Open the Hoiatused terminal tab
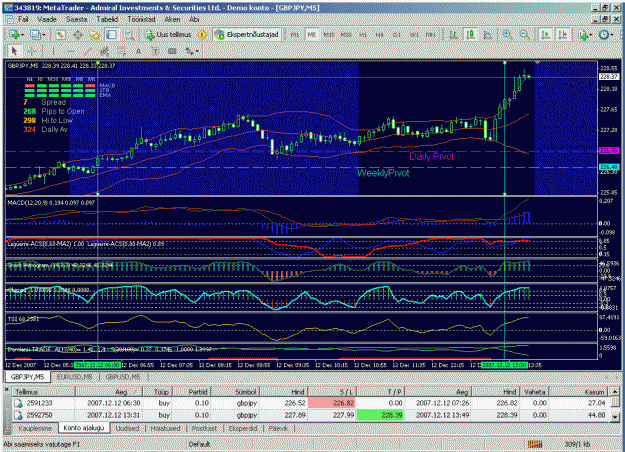 click(x=165, y=428)
